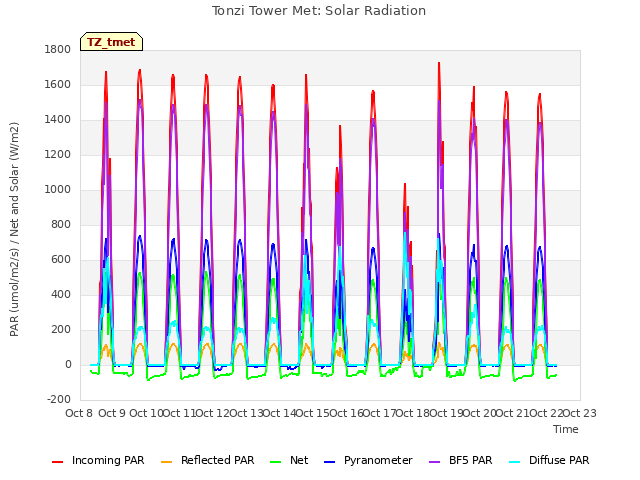Screen dimensions: 640x480
Task: Click the 1200 y-axis tick label
Action: tap(58, 155)
